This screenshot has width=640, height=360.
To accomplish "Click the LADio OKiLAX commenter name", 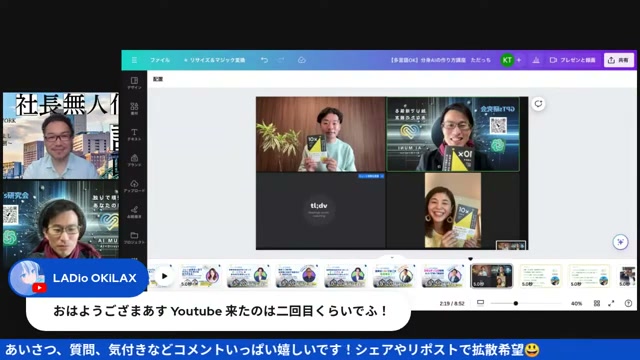I will (94, 278).
